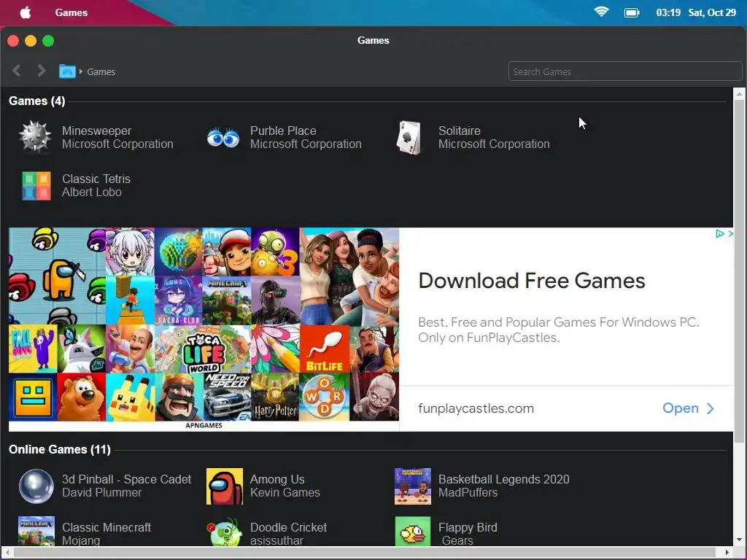
Task: Select the Purble Place title text
Action: point(283,131)
